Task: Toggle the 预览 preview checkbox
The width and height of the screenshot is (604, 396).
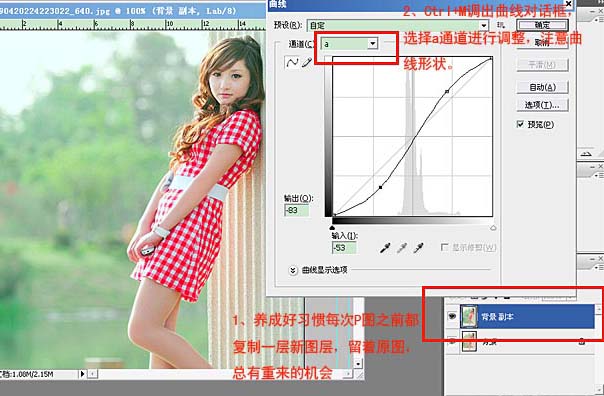Action: click(x=520, y=124)
